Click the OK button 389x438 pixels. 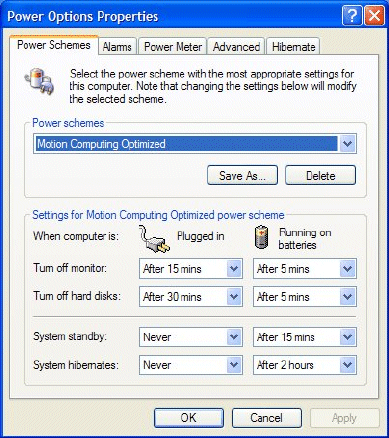[189, 418]
